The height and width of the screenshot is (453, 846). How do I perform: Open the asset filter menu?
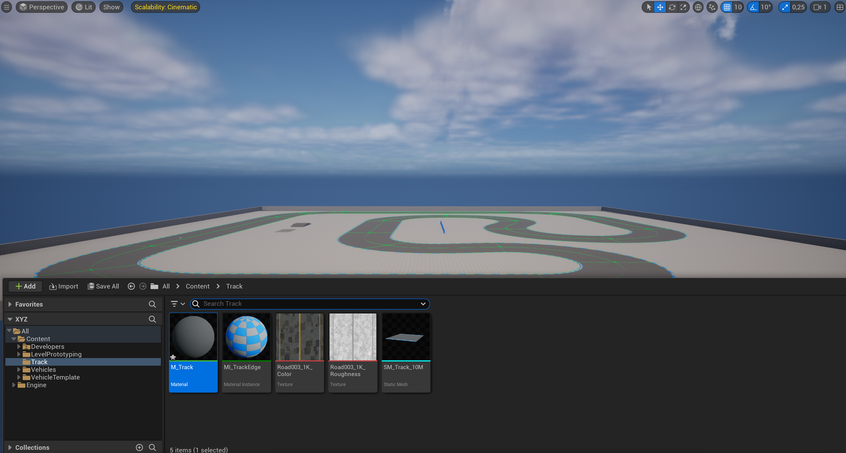click(178, 304)
